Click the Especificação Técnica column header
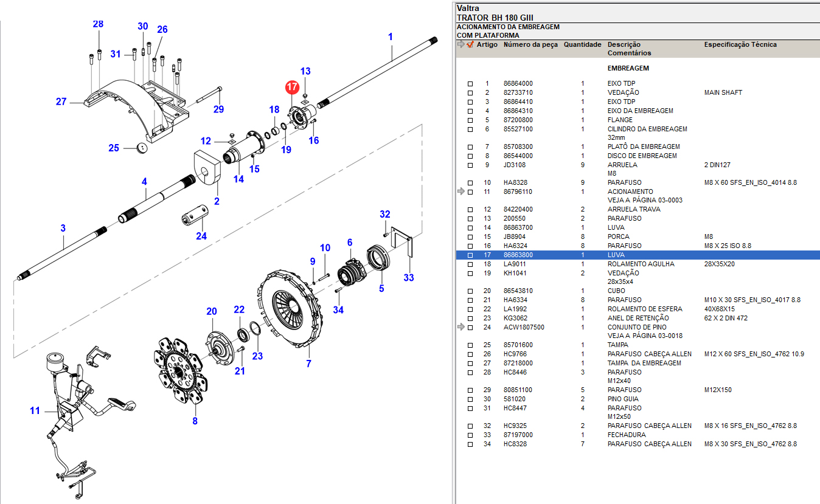The image size is (820, 504). [740, 44]
